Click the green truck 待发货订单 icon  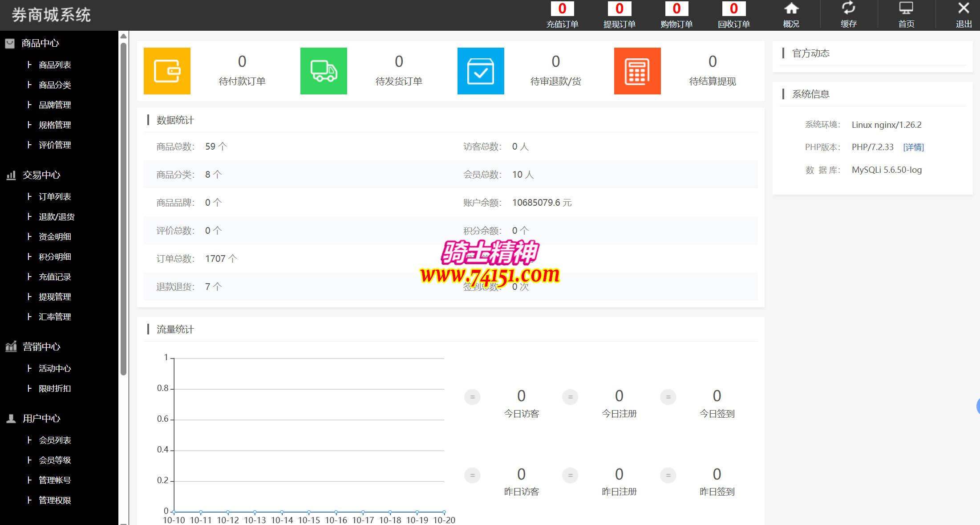point(324,71)
